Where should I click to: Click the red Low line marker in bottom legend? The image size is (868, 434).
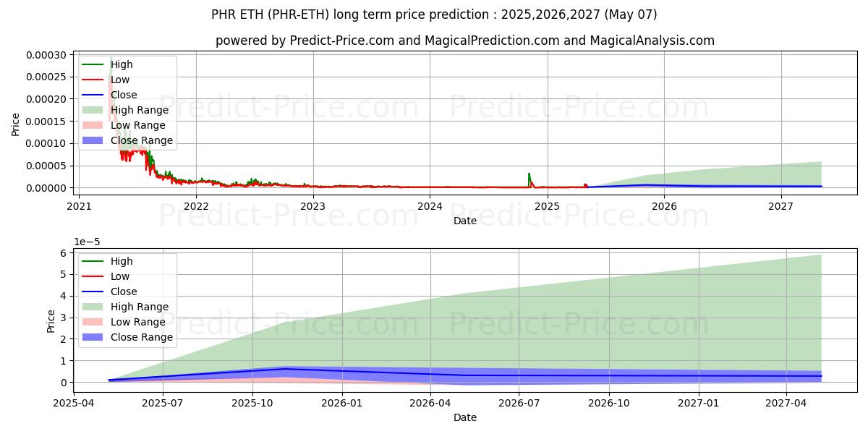coord(93,276)
